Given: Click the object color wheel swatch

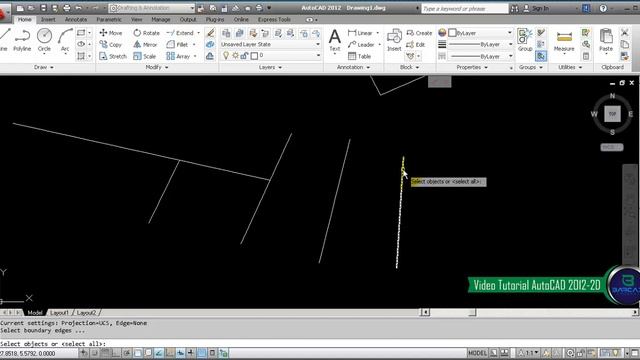Looking at the screenshot, I should (442, 33).
